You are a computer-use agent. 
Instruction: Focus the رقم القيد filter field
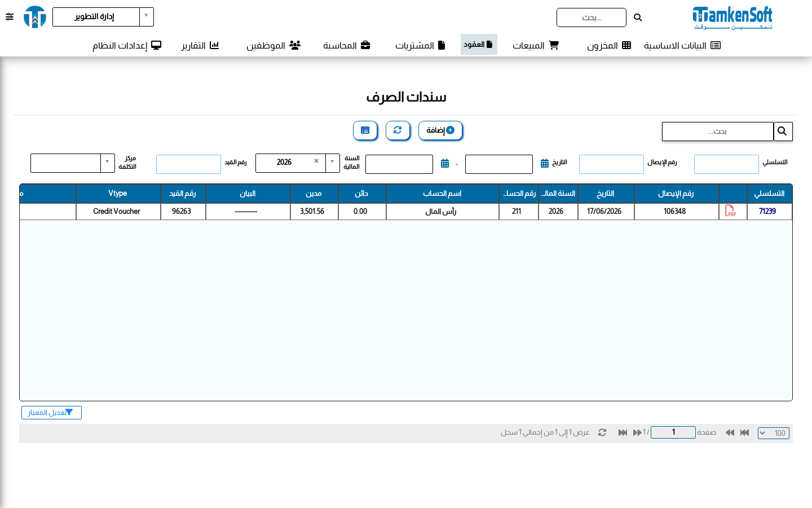(188, 164)
